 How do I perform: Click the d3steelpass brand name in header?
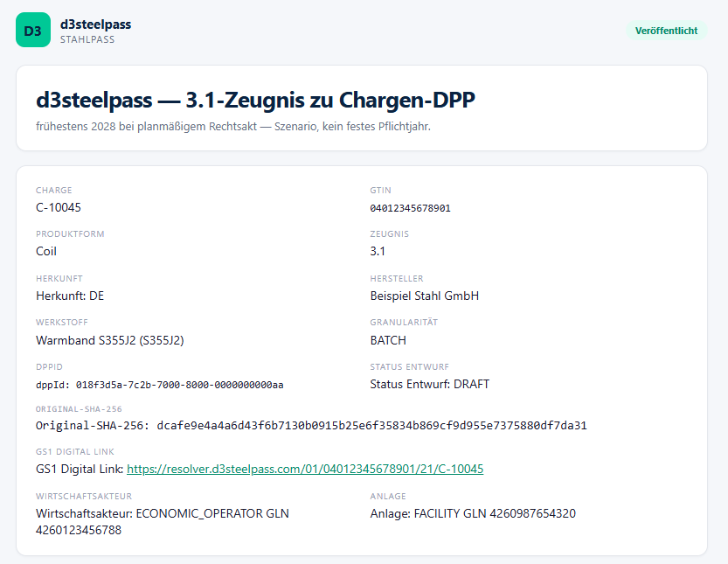(x=95, y=24)
